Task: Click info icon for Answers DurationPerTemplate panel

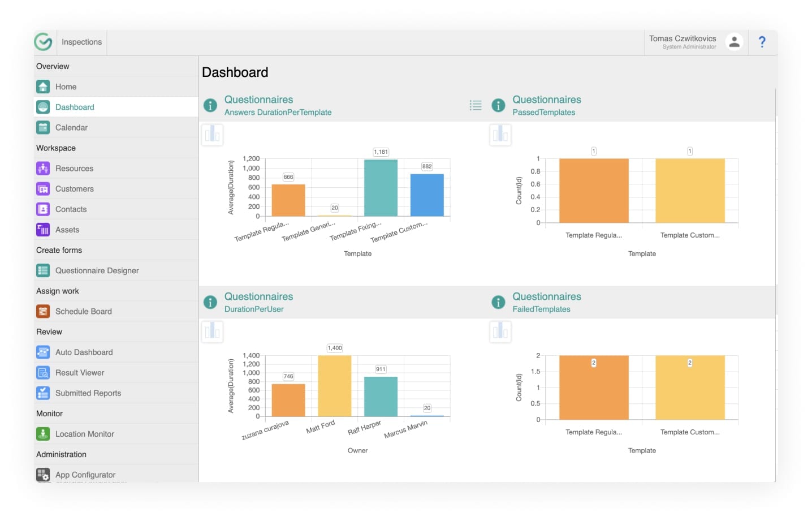Action: [210, 105]
